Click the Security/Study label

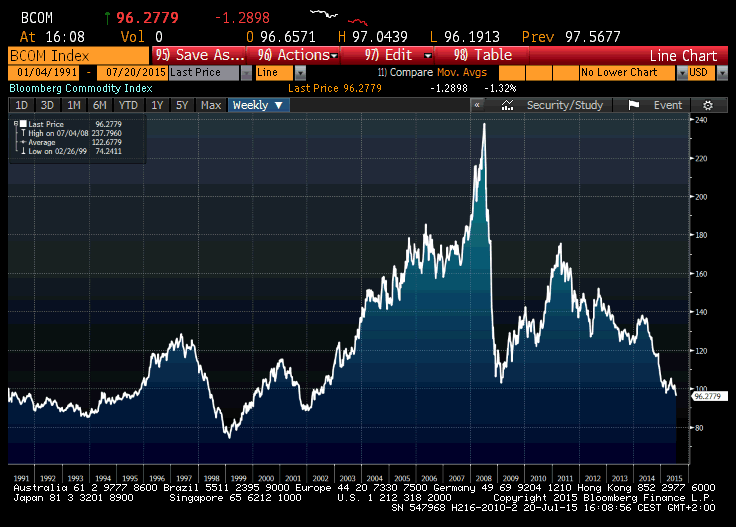click(565, 105)
